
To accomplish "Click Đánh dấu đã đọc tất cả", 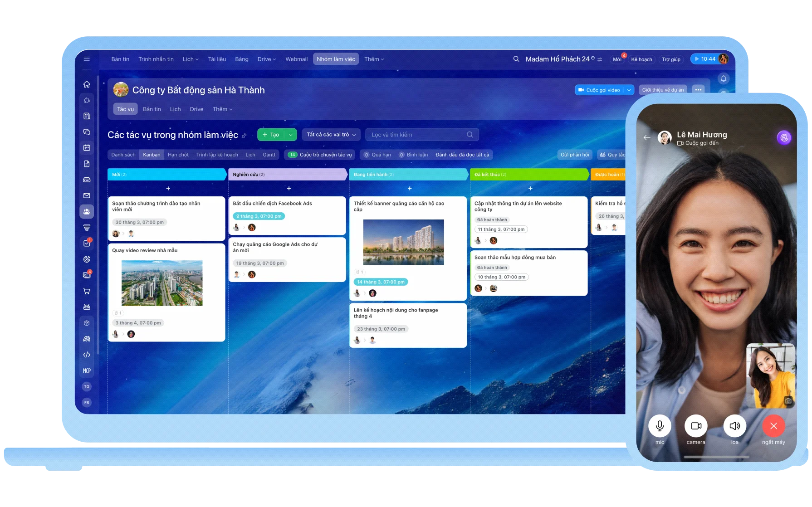I will (x=462, y=155).
